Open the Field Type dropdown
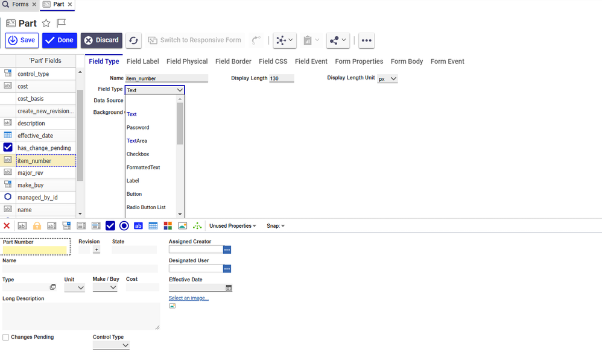The width and height of the screenshot is (602, 364). click(x=155, y=90)
